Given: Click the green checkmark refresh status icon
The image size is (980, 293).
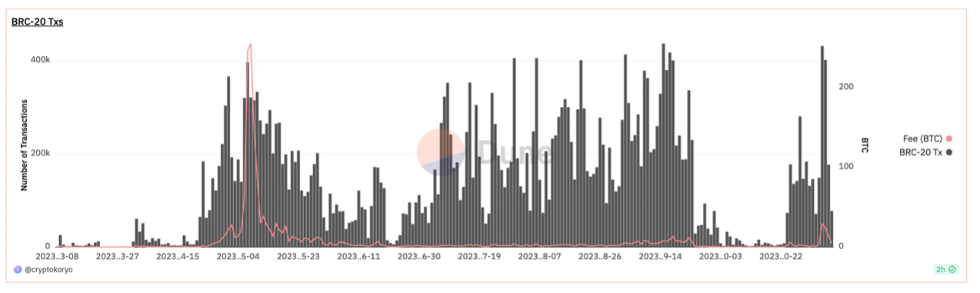Looking at the screenshot, I should [953, 270].
